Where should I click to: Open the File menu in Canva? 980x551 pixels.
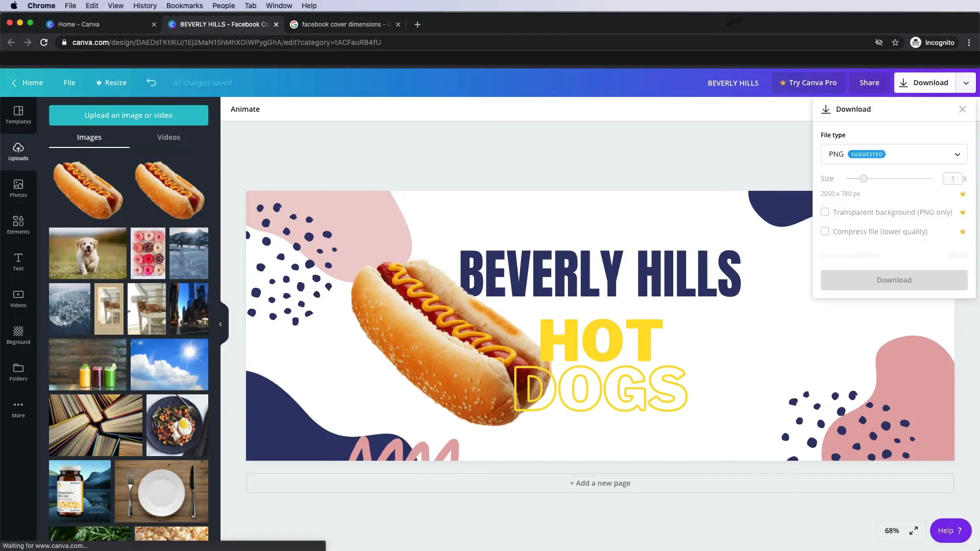69,83
